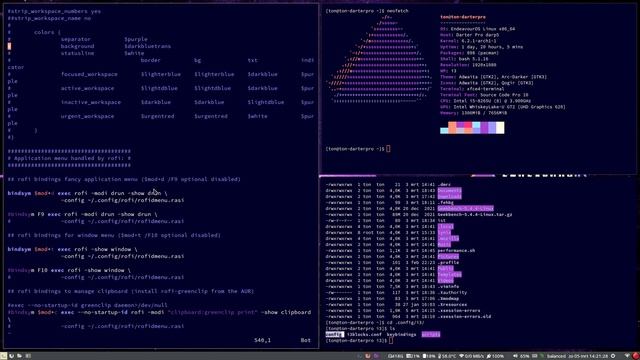This screenshot has width=640, height=360.
Task: Click the 'rofi -modi drun -show drun' bindsym line
Action: pos(87,193)
